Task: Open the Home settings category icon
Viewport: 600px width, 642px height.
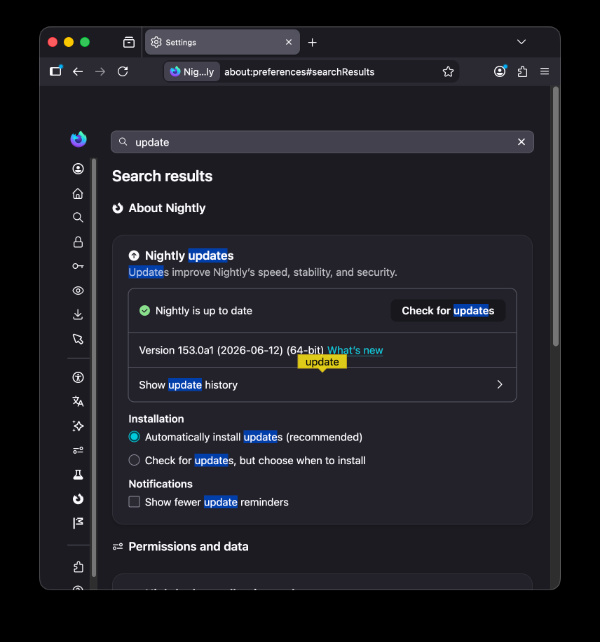Action: click(78, 193)
